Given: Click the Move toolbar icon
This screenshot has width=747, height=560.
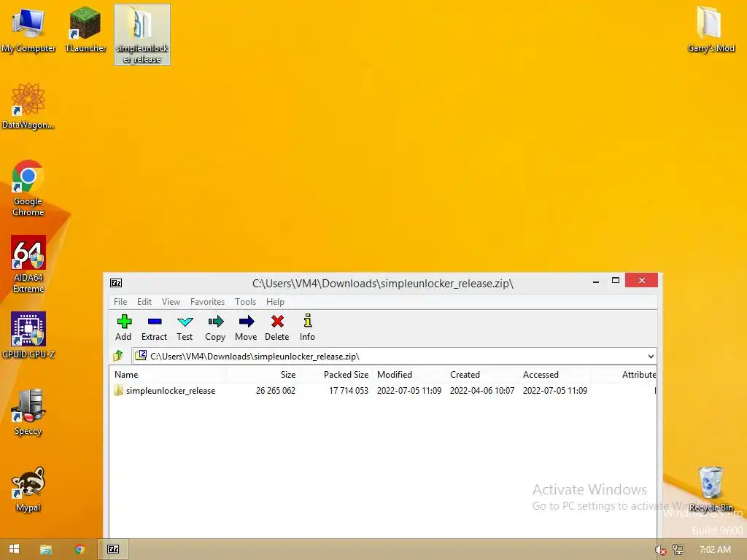Looking at the screenshot, I should [247, 322].
